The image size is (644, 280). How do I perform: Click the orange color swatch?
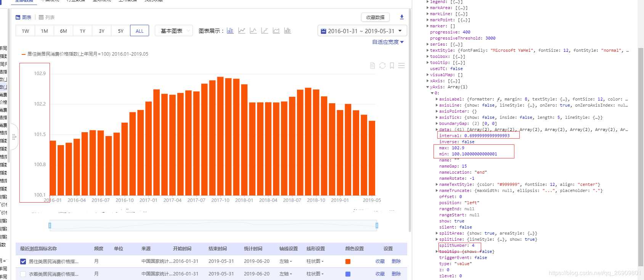[348, 261]
